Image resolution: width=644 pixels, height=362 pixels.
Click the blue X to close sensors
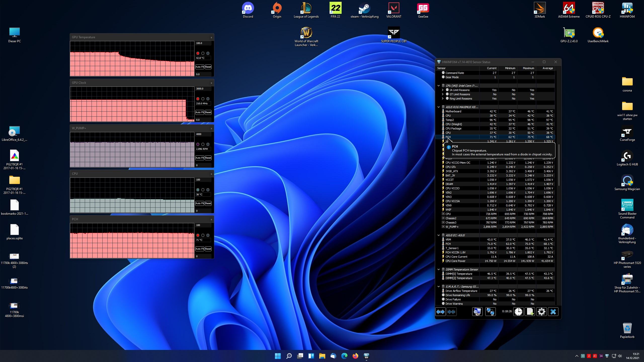[553, 312]
